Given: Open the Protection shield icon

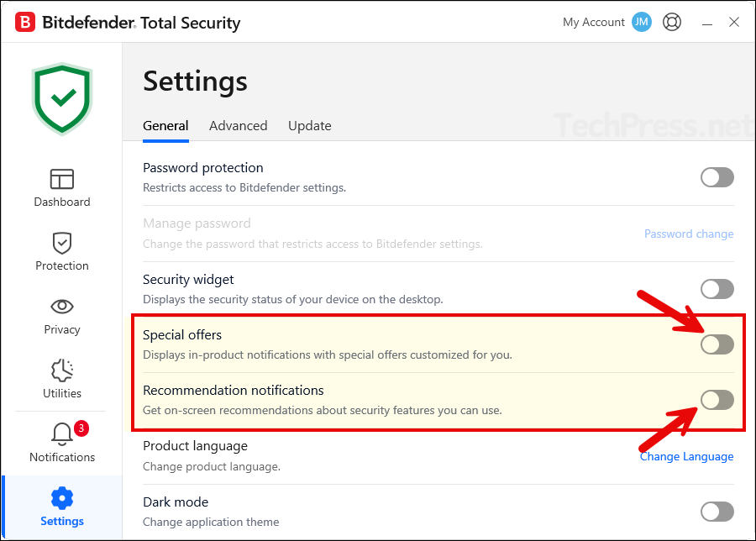Looking at the screenshot, I should click(x=62, y=243).
